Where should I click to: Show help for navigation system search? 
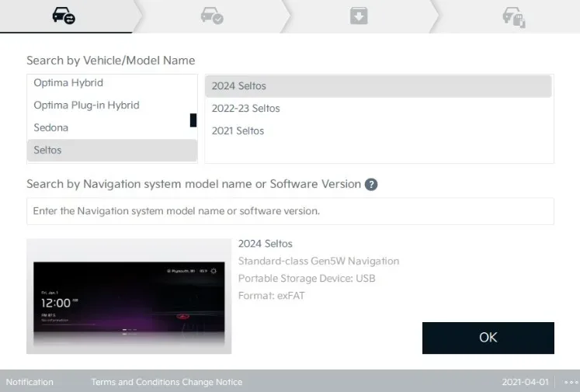coord(371,184)
